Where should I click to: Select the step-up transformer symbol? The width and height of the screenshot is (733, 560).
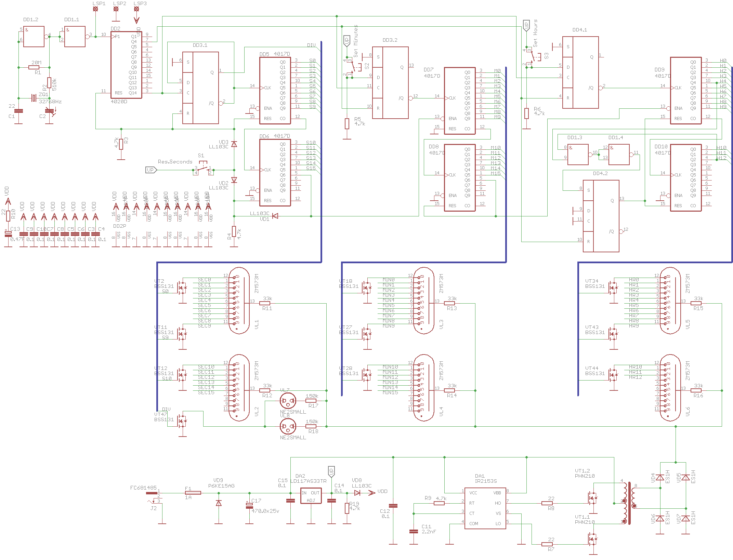pyautogui.click(x=629, y=503)
